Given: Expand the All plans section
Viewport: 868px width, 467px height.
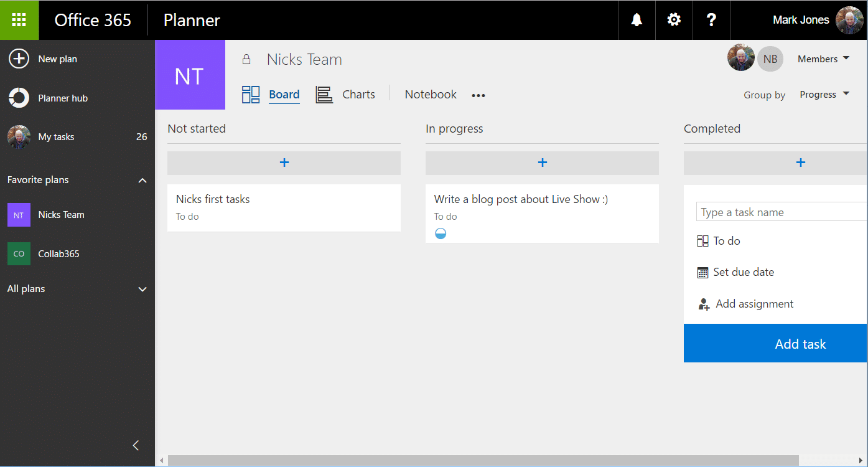Looking at the screenshot, I should click(x=142, y=289).
